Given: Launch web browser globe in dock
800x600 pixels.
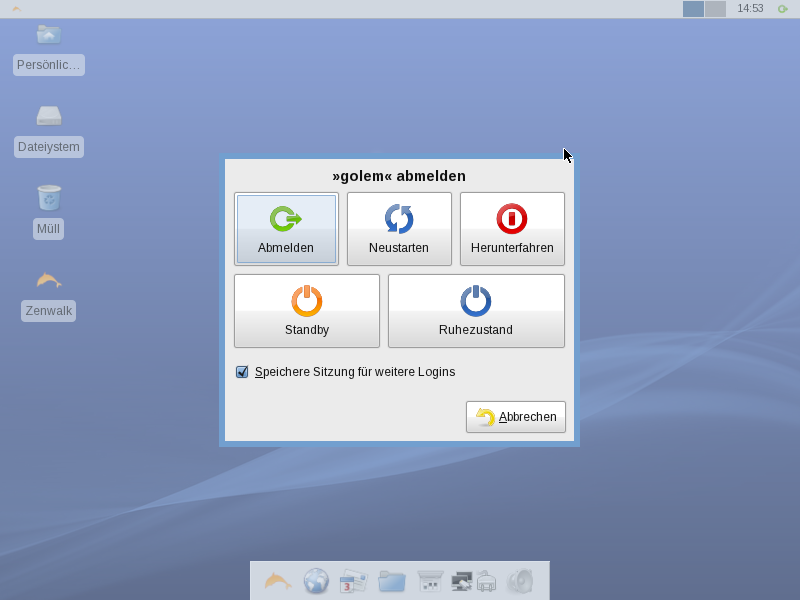Looking at the screenshot, I should pyautogui.click(x=316, y=581).
